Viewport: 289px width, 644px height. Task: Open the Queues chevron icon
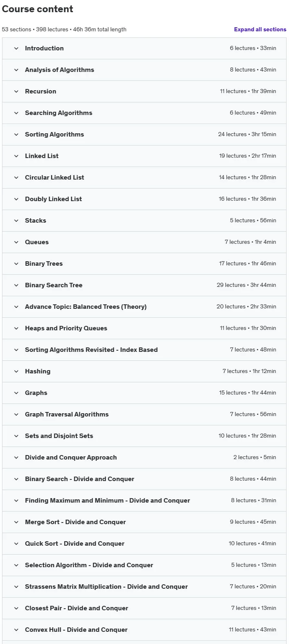point(16,242)
